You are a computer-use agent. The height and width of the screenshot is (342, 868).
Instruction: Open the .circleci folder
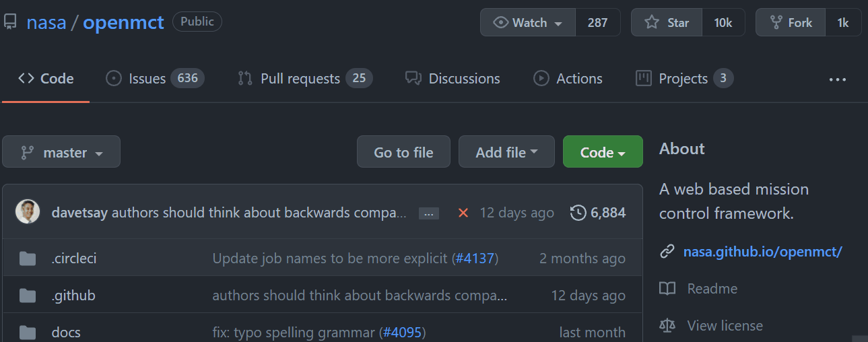click(74, 258)
